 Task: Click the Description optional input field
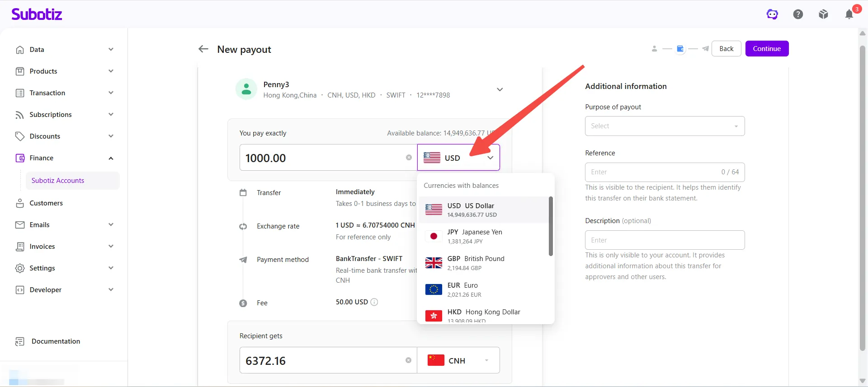pyautogui.click(x=665, y=240)
